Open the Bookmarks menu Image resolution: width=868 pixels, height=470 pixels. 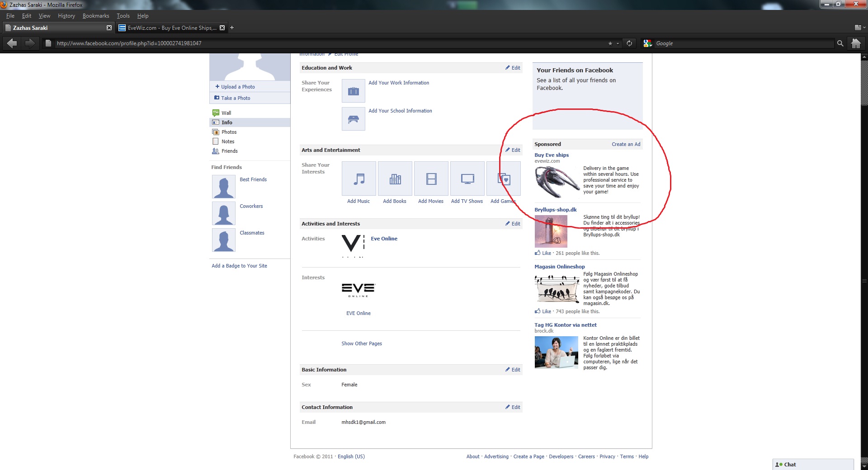(x=96, y=16)
